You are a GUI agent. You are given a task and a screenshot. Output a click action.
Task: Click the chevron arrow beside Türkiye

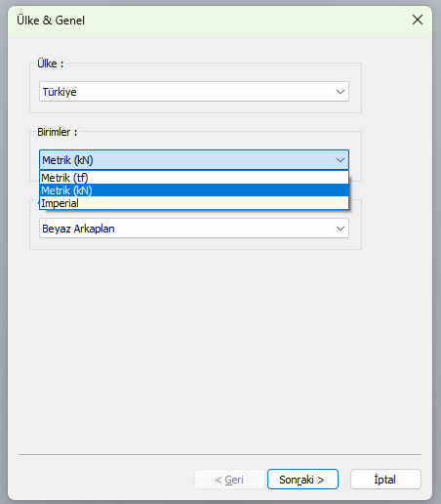[x=341, y=92]
